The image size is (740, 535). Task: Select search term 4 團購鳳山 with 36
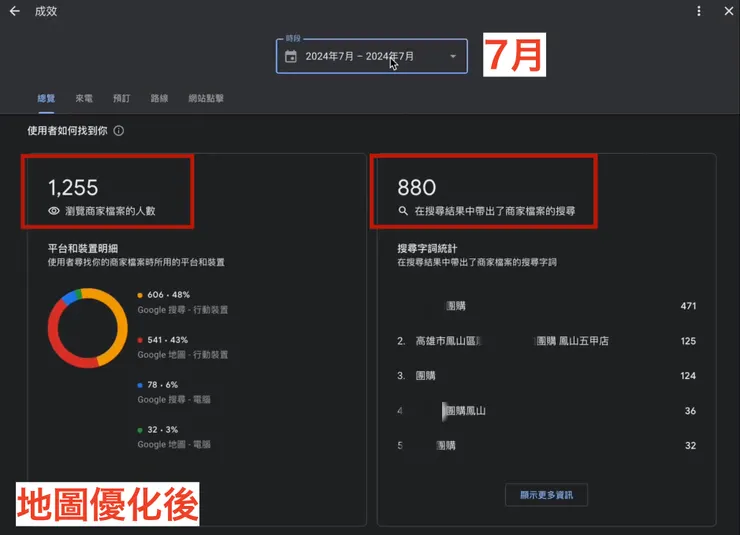(x=547, y=411)
